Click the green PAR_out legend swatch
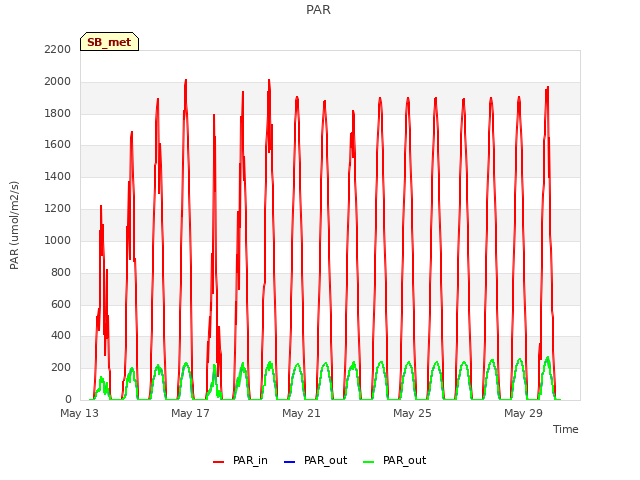The width and height of the screenshot is (640, 480). click(x=369, y=462)
